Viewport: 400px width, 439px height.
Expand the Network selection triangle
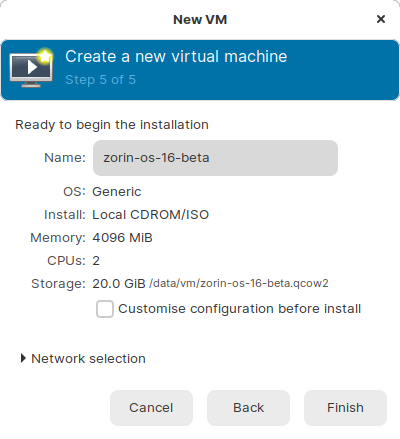click(x=23, y=358)
